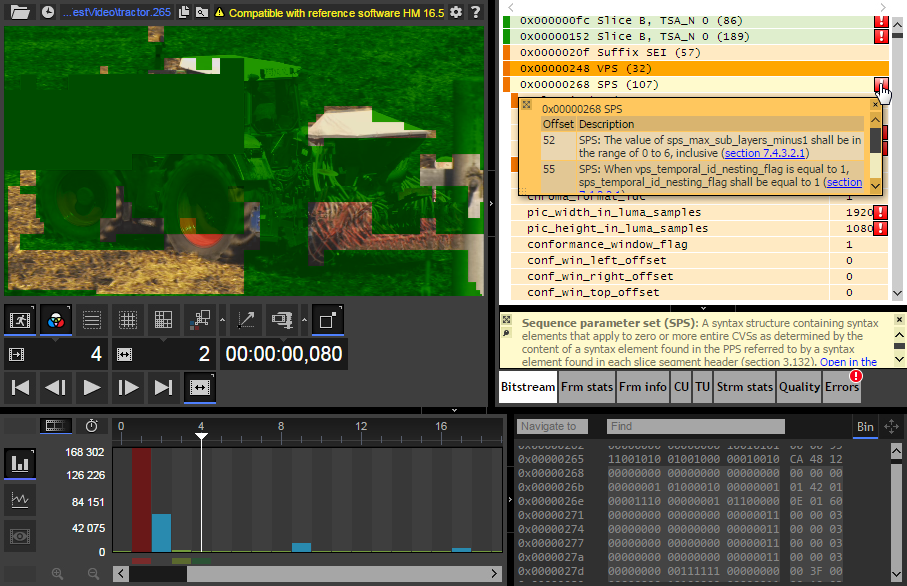Step forward one frame

click(128, 388)
